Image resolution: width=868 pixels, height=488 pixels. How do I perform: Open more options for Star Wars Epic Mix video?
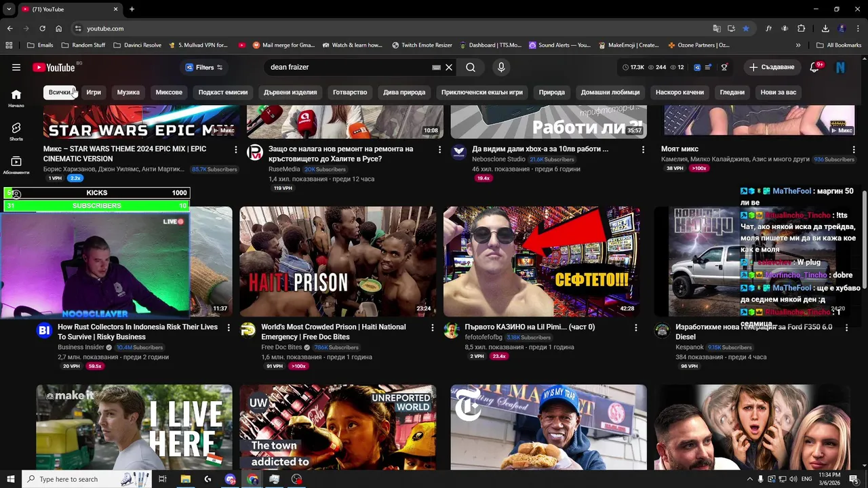point(236,149)
